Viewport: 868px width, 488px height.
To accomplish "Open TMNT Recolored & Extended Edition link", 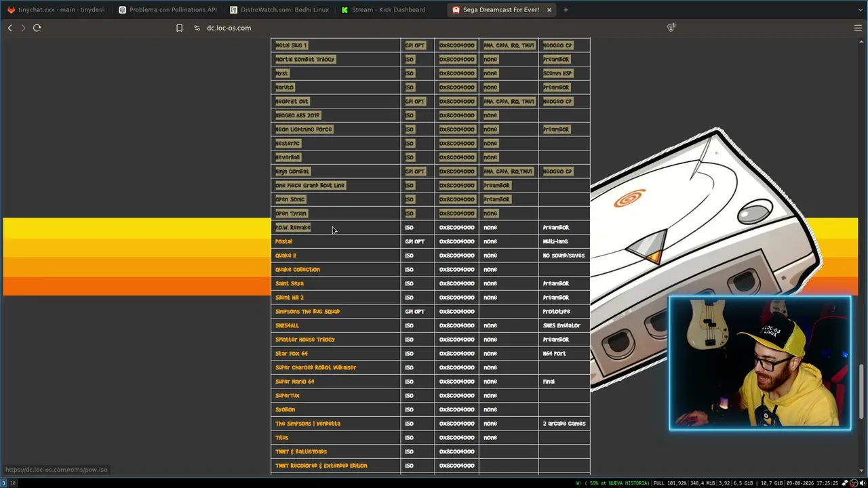I will coord(321,466).
